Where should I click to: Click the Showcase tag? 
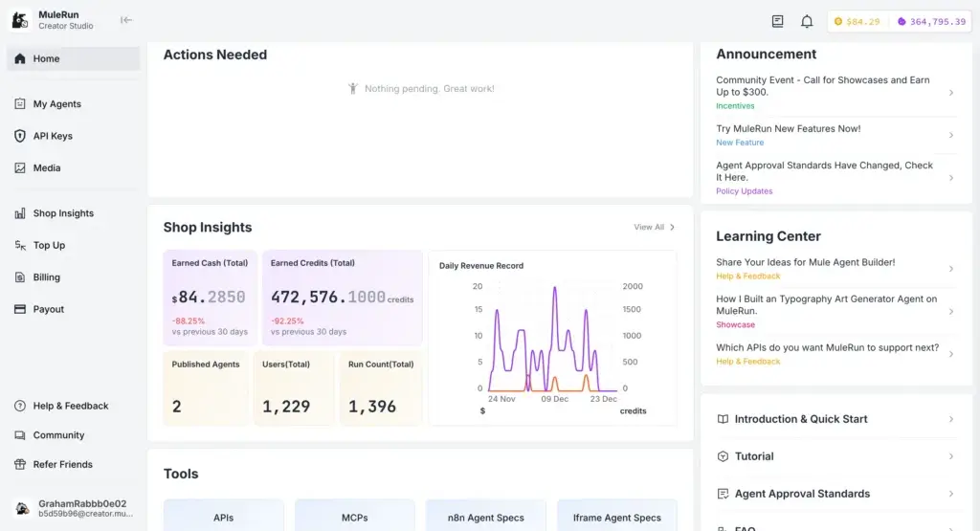click(x=736, y=325)
